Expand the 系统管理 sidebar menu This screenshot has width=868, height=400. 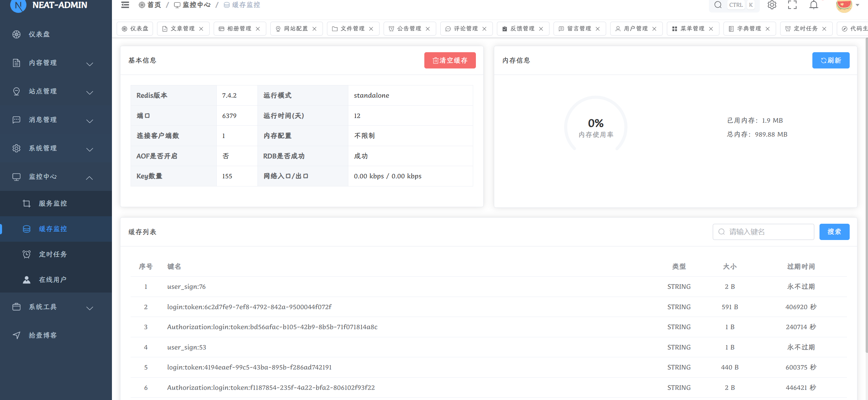click(56, 148)
